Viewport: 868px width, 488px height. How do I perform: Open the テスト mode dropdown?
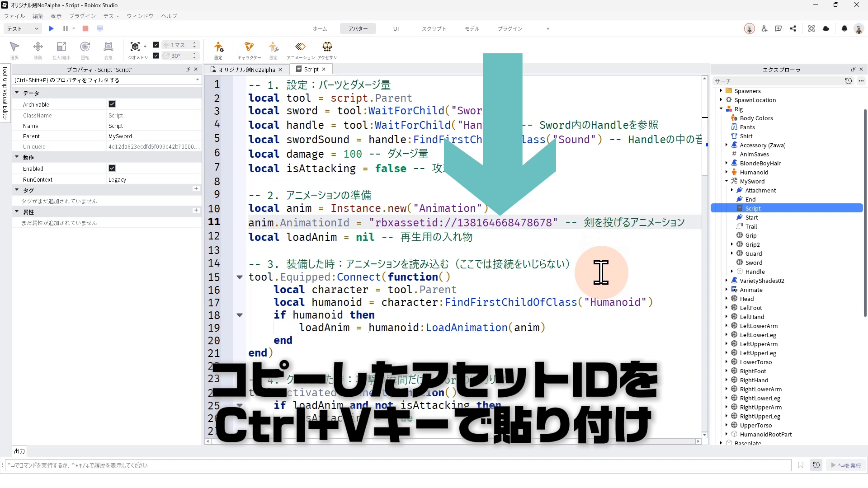(23, 28)
